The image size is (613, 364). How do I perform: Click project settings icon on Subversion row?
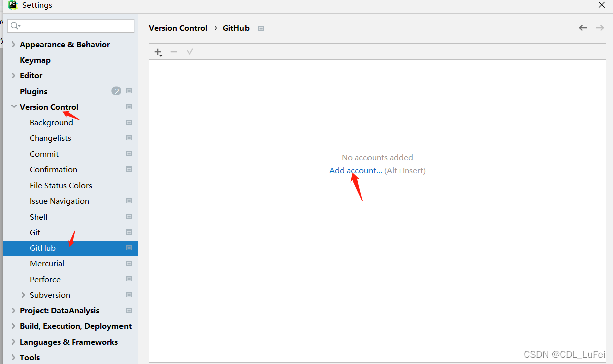(x=129, y=294)
